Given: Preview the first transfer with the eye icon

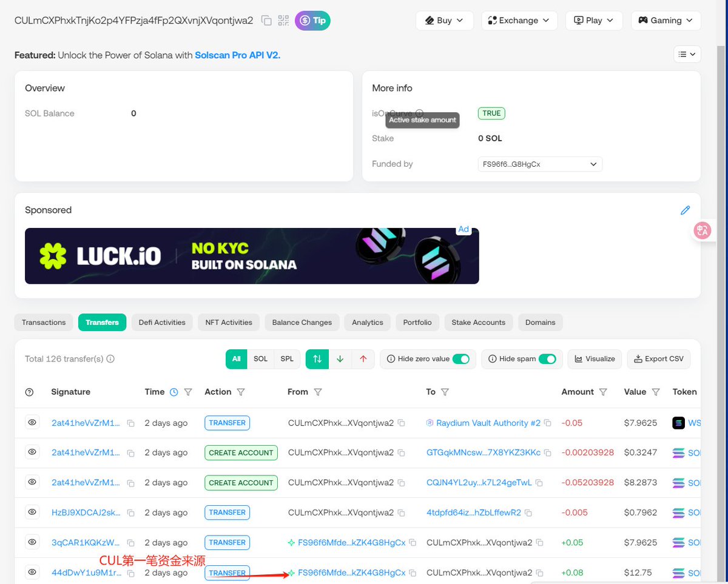Looking at the screenshot, I should 32,422.
